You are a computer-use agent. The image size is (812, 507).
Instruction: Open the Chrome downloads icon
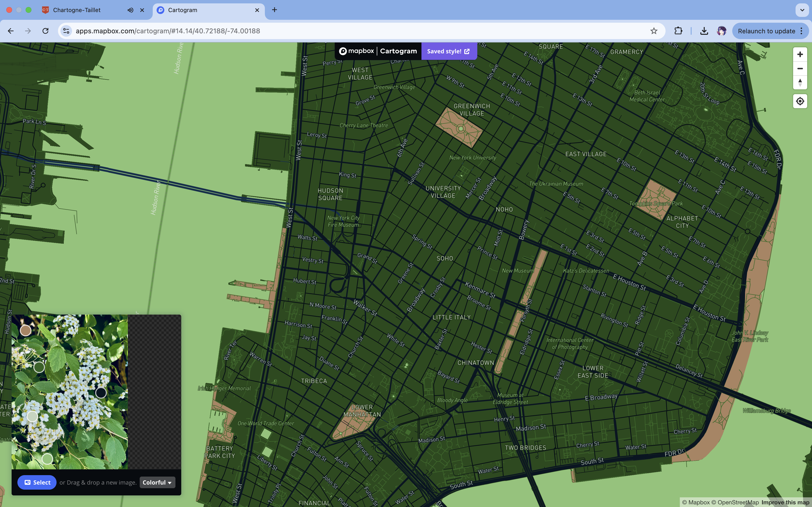704,31
